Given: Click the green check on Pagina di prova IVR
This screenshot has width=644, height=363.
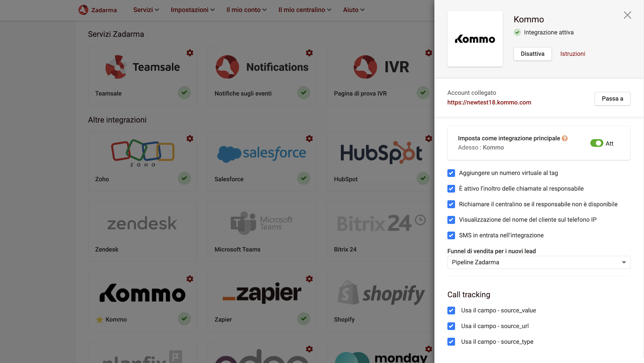Looking at the screenshot, I should click(423, 93).
